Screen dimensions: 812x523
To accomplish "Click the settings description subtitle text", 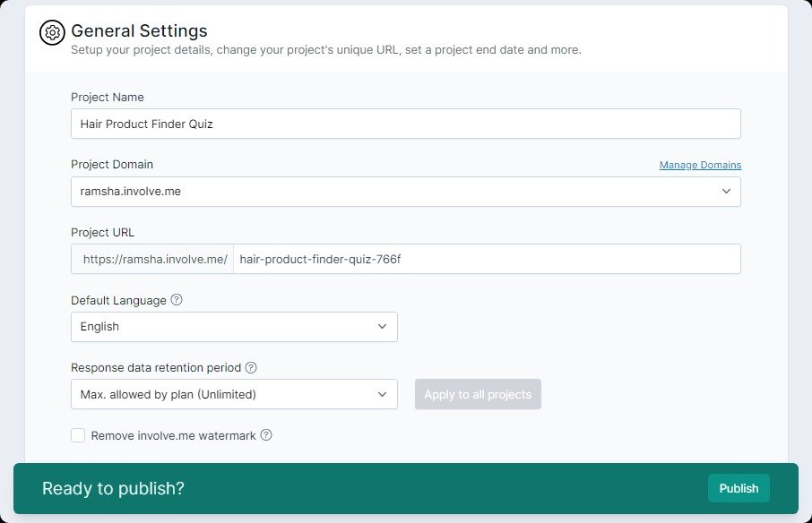I will (325, 50).
